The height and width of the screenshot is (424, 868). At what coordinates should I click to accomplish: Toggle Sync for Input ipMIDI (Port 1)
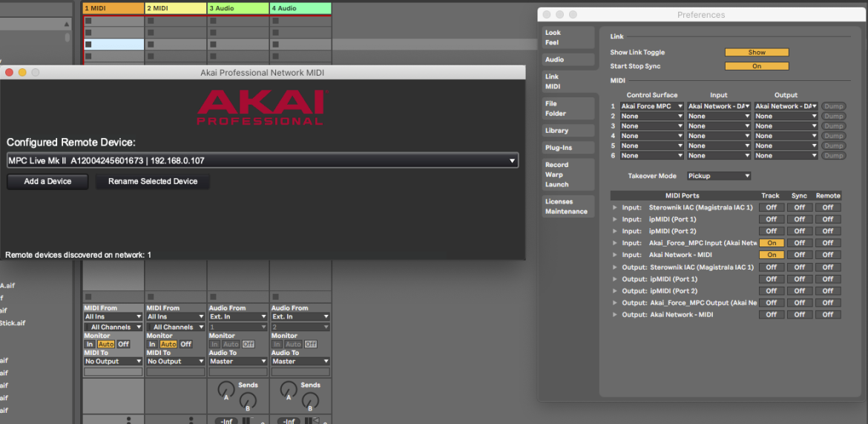799,219
